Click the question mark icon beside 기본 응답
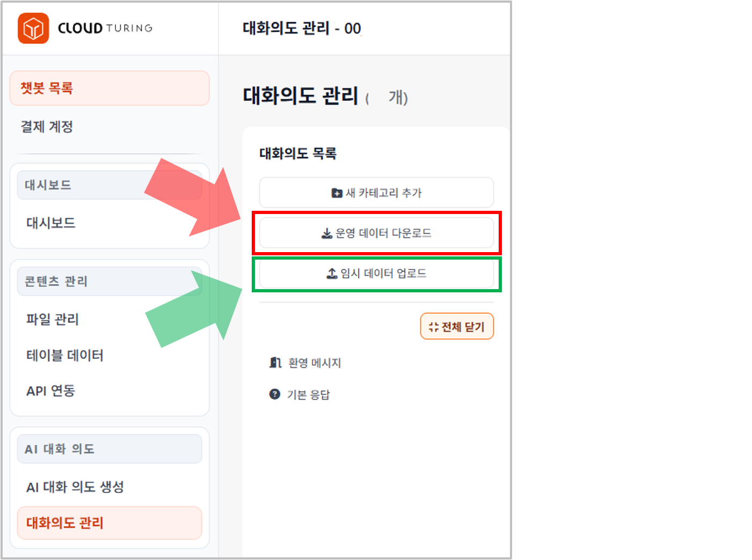This screenshot has height=560, width=752. pyautogui.click(x=275, y=394)
